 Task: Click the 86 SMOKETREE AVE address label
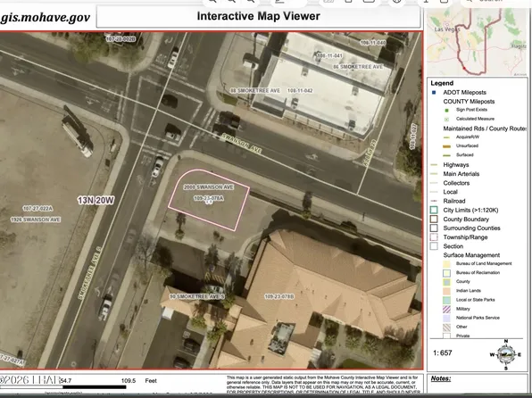358,67
